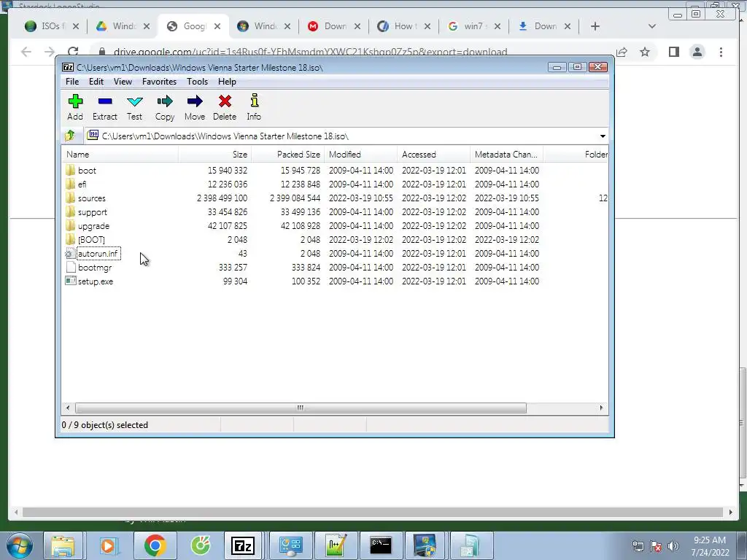Screen dimensions: 747x560
Task: Go up one folder level icon
Action: [70, 136]
